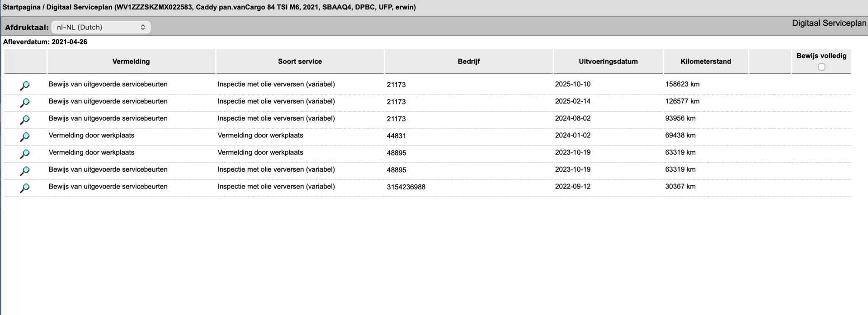Viewport: 868px width, 315px height.
Task: Click the Vermelding column header
Action: (131, 61)
